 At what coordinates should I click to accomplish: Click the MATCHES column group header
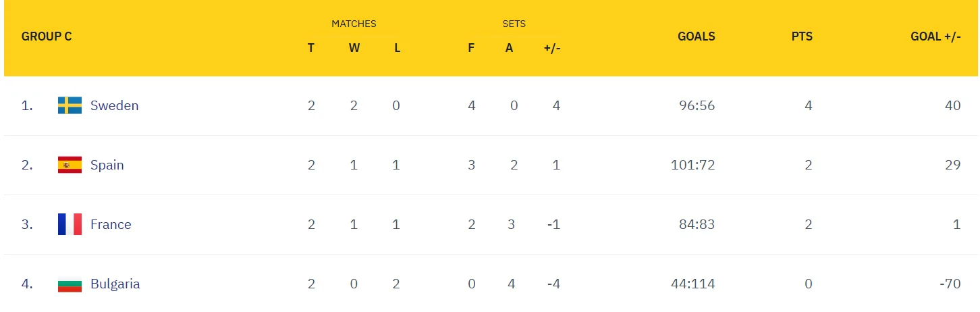point(354,24)
